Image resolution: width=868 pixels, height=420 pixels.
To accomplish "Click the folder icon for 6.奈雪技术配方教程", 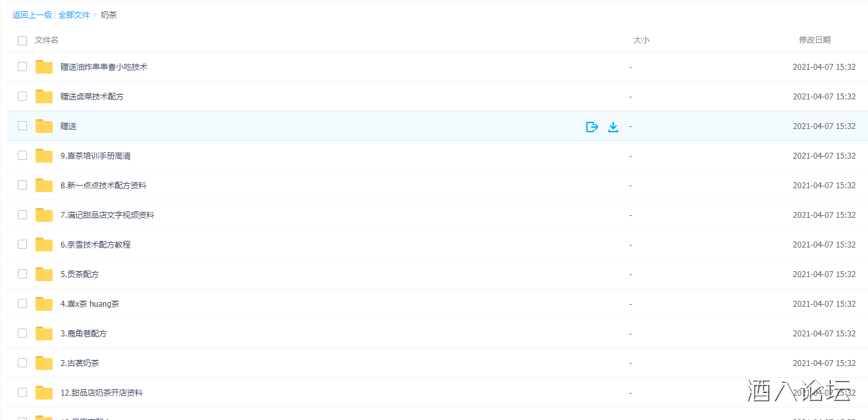I will pos(44,244).
